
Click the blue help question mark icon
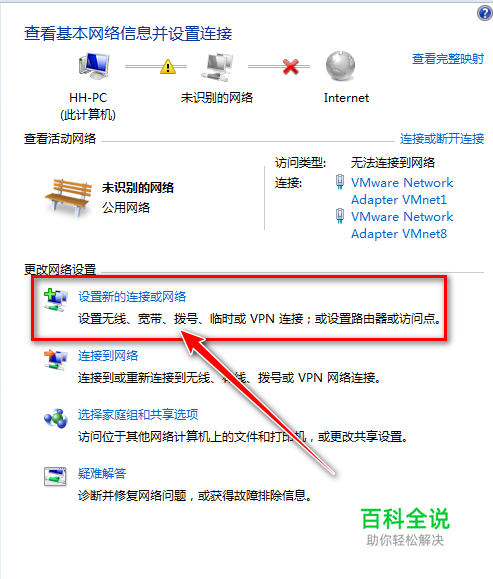coord(485,14)
